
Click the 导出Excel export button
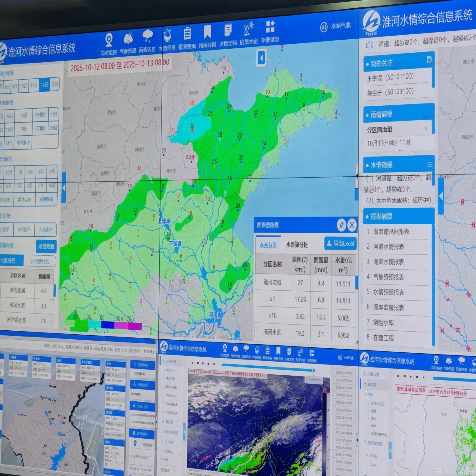[341, 243]
